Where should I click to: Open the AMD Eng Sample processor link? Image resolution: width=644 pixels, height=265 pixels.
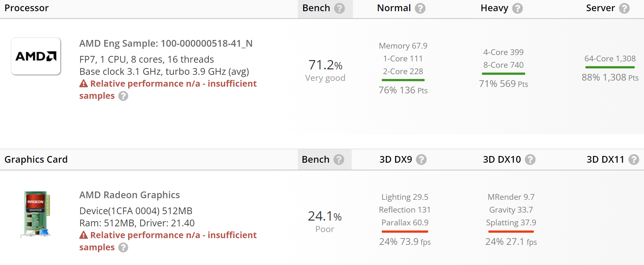click(x=166, y=43)
